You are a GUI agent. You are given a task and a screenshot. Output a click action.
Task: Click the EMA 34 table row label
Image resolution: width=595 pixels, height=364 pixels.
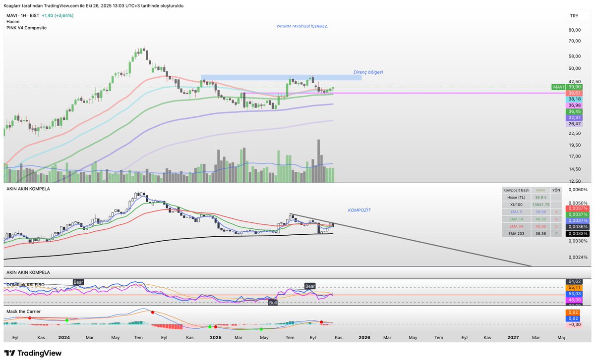[x=516, y=226]
